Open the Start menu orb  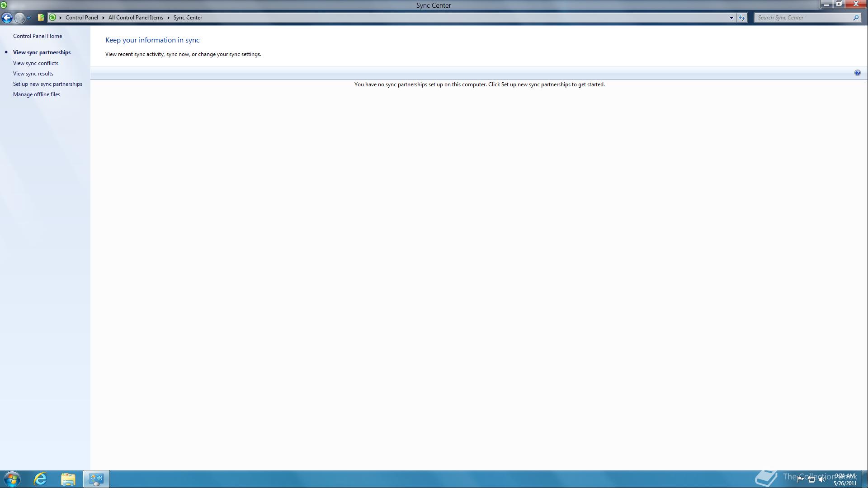pyautogui.click(x=12, y=479)
